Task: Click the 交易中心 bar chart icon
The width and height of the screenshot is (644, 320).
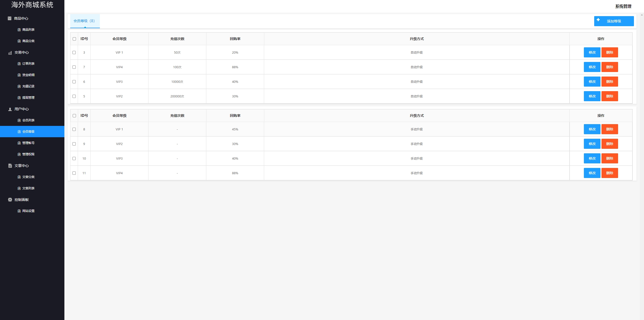Action: click(10, 53)
